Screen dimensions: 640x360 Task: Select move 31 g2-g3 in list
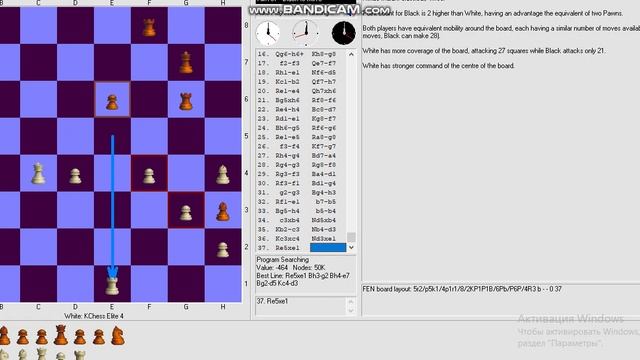click(x=289, y=193)
